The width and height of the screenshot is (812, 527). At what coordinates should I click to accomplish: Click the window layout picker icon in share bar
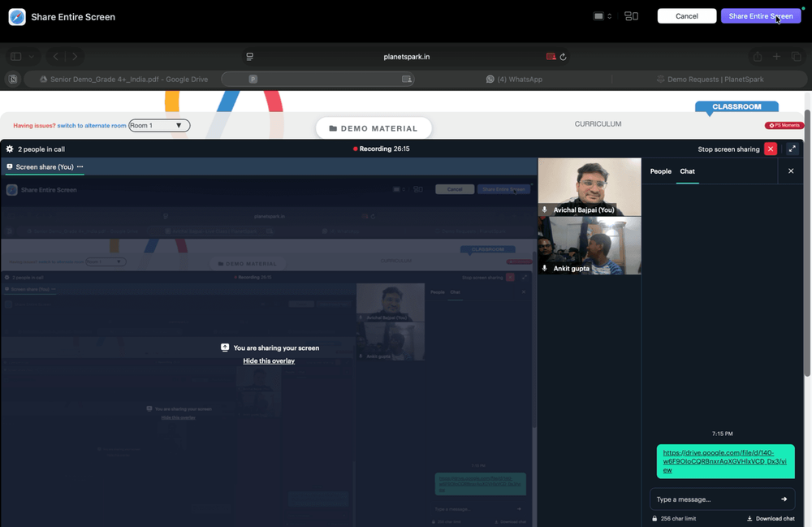click(x=631, y=16)
